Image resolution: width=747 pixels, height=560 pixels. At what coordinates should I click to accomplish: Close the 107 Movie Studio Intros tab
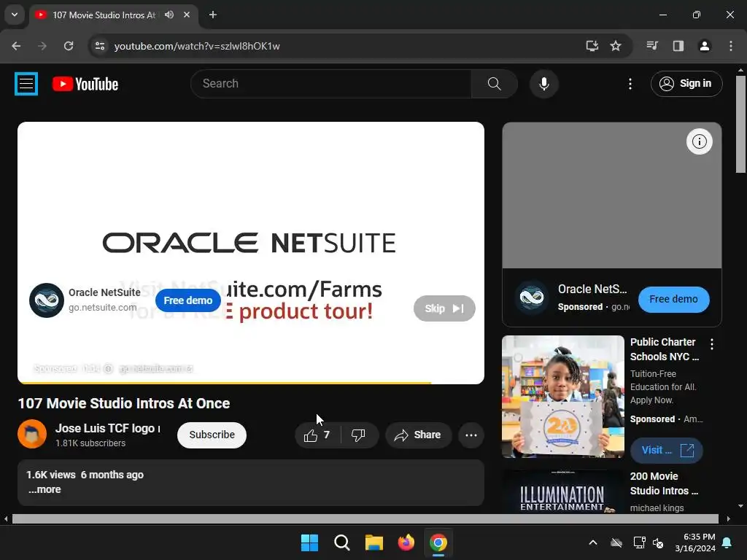coord(187,15)
